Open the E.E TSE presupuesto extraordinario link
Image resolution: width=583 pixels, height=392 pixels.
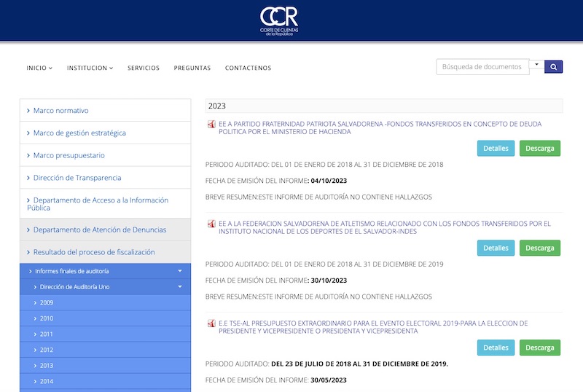[x=373, y=327]
